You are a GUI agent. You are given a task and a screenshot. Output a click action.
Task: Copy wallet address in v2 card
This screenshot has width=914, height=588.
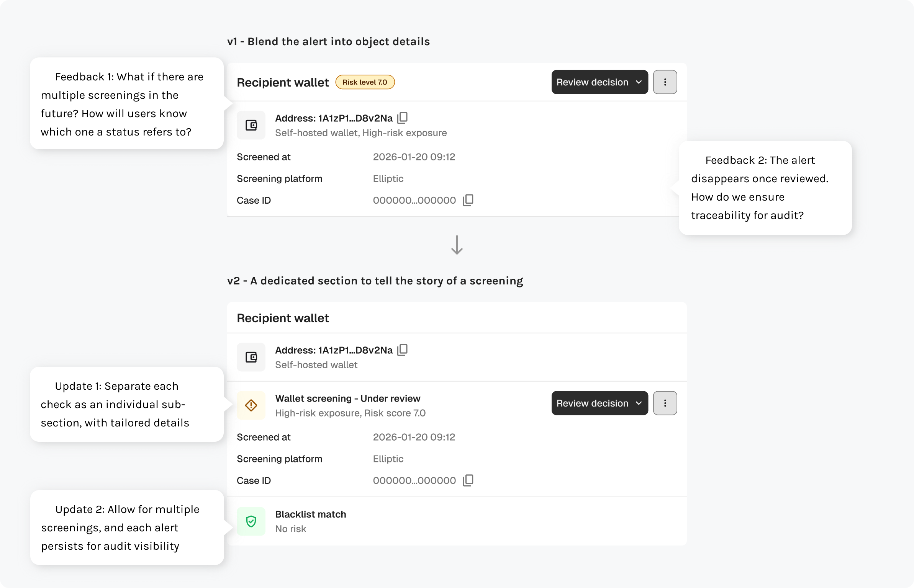click(x=402, y=350)
